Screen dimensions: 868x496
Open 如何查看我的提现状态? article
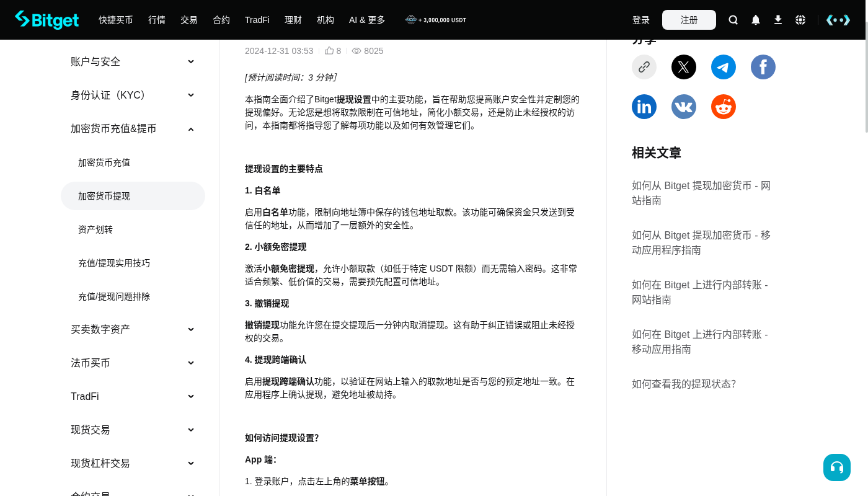[684, 384]
